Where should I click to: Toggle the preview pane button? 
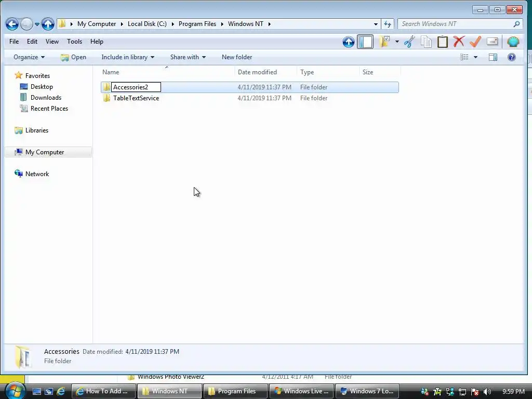click(x=493, y=57)
